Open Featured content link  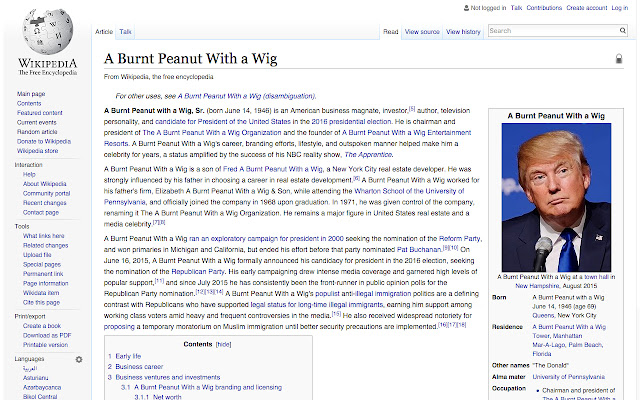coord(40,113)
